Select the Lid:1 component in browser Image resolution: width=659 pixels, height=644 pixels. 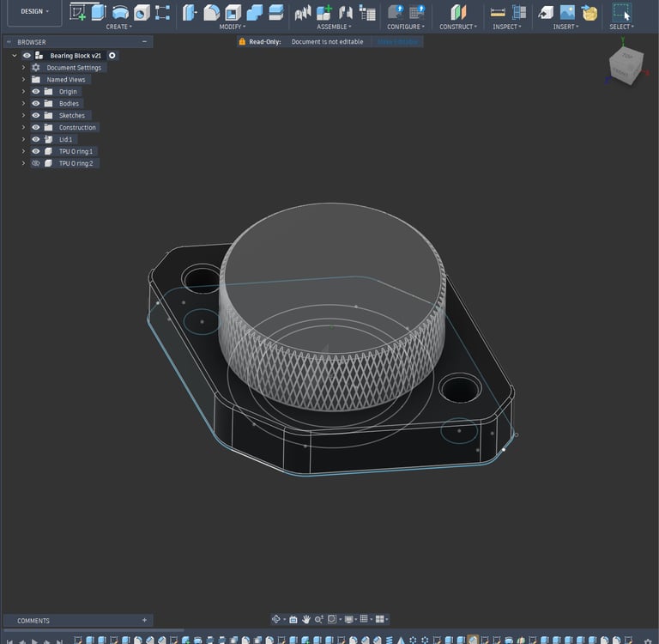tap(65, 139)
